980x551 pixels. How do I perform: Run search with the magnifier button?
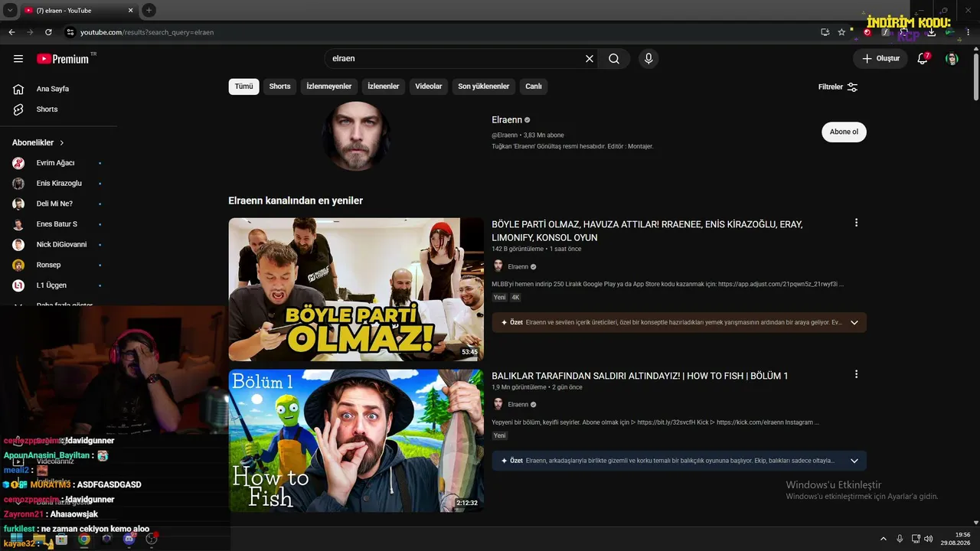pos(614,59)
